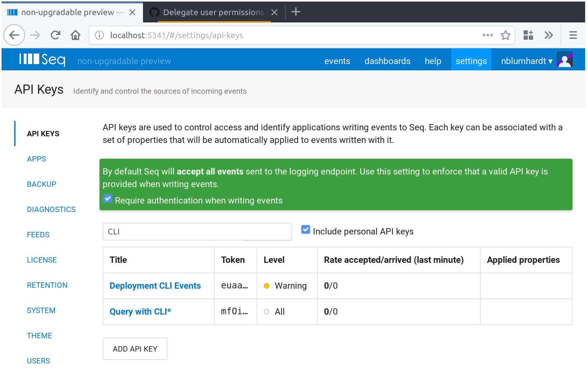Go to the browser home page
This screenshot has height=390, width=588.
click(x=75, y=35)
